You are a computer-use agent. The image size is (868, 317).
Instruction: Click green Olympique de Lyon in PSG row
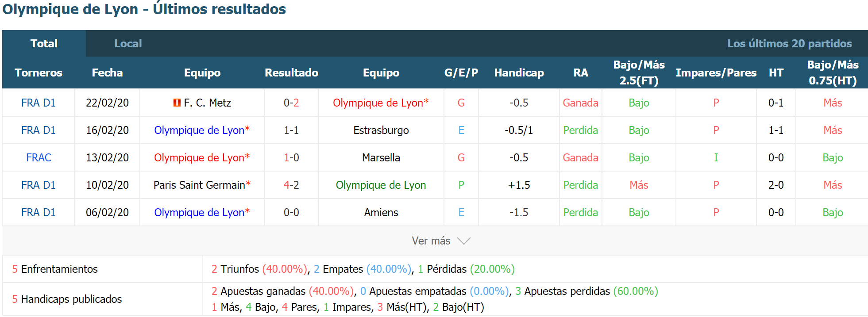tap(381, 185)
